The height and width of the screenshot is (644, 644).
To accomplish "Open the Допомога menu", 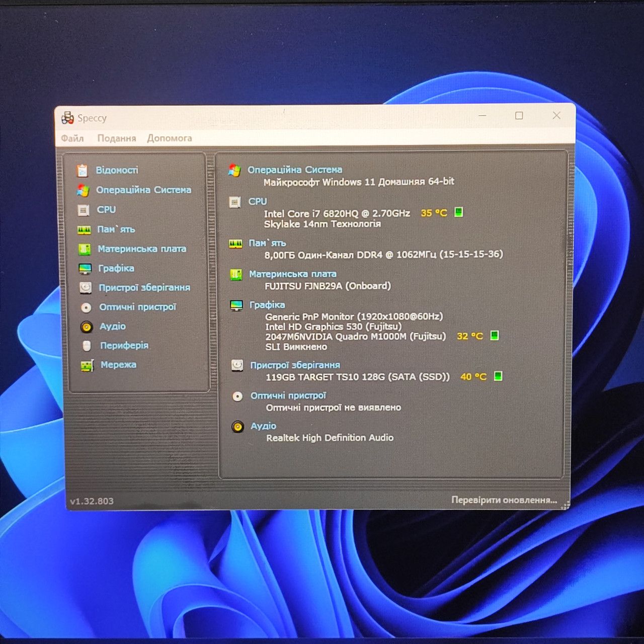I will pos(170,138).
